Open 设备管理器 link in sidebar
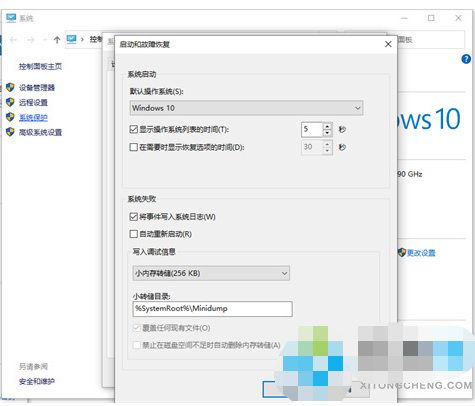The image size is (475, 406). [x=37, y=88]
